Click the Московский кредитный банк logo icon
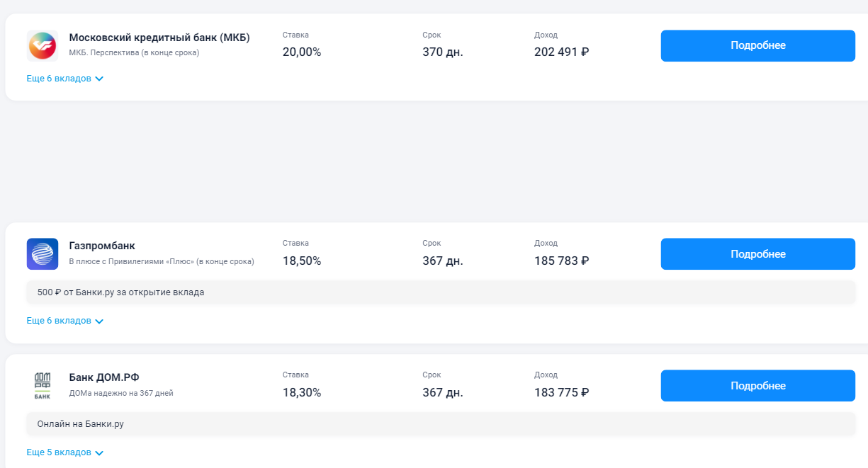This screenshot has height=468, width=868. [43, 45]
